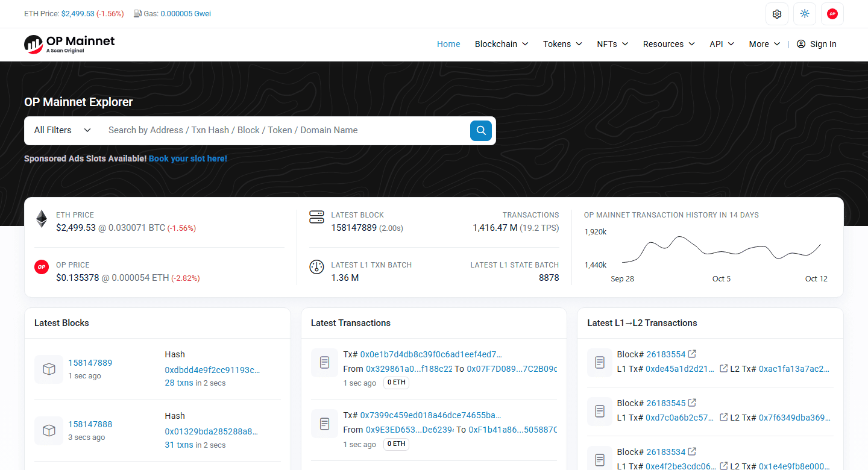Open external link icon next to Block# 26183545
The width and height of the screenshot is (868, 470).
[x=693, y=403]
